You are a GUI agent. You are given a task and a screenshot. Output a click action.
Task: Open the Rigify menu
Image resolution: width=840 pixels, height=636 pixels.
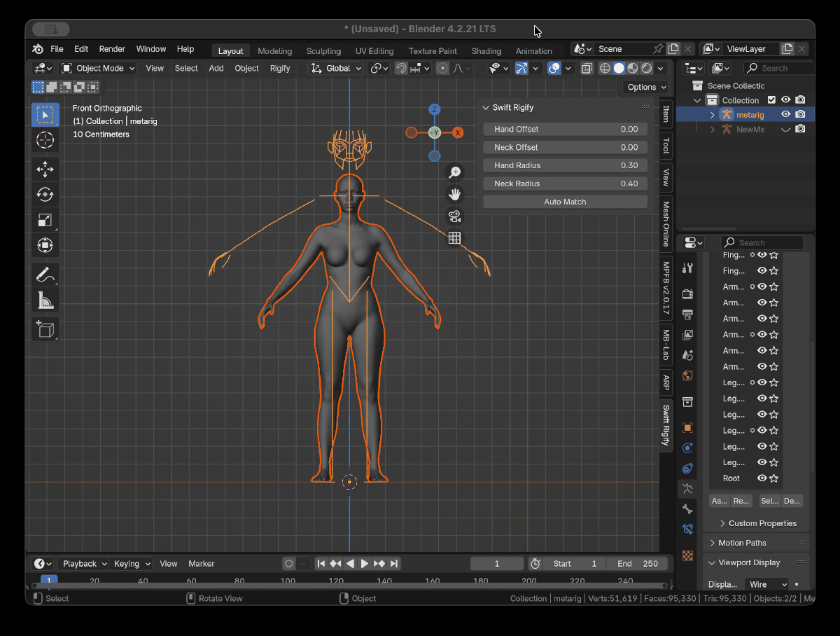280,68
